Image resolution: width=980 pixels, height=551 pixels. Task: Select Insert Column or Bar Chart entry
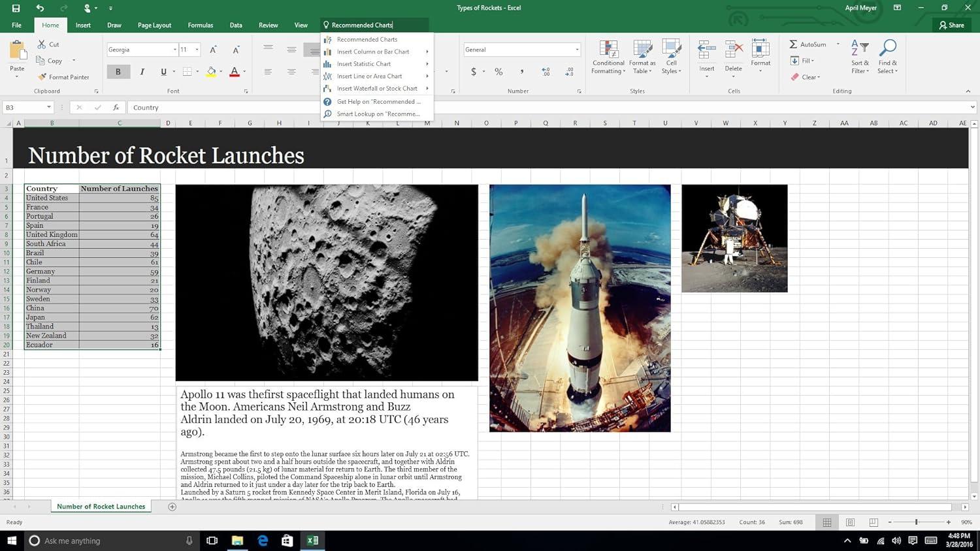tap(373, 52)
